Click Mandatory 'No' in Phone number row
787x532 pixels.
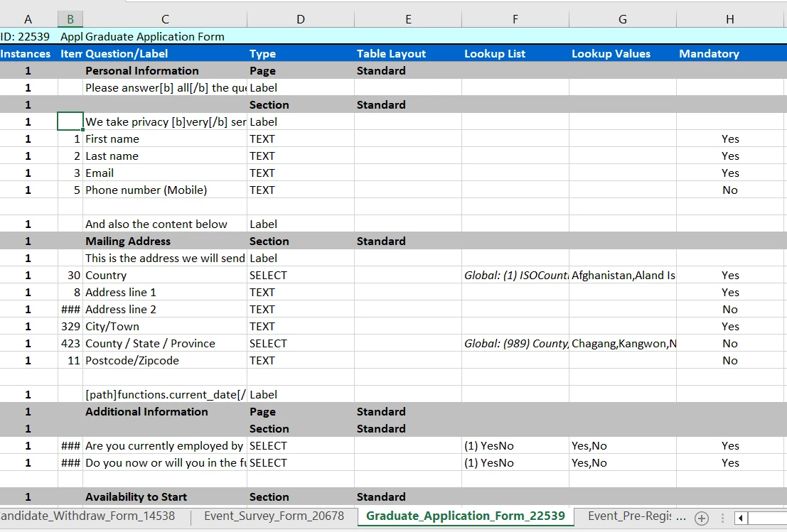pos(730,190)
